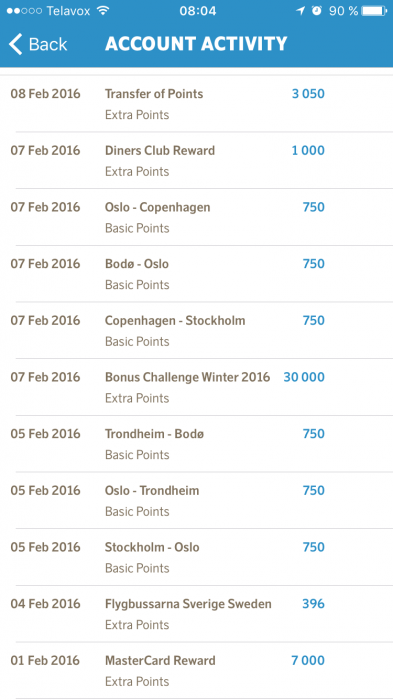393x700 pixels.
Task: Tap the location arrow status icon
Action: pos(301,11)
